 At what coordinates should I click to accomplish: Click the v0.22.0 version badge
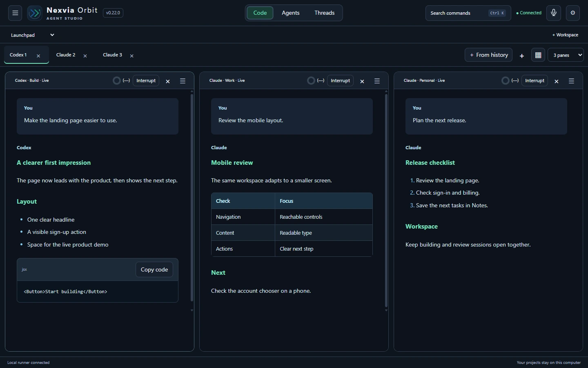point(113,13)
